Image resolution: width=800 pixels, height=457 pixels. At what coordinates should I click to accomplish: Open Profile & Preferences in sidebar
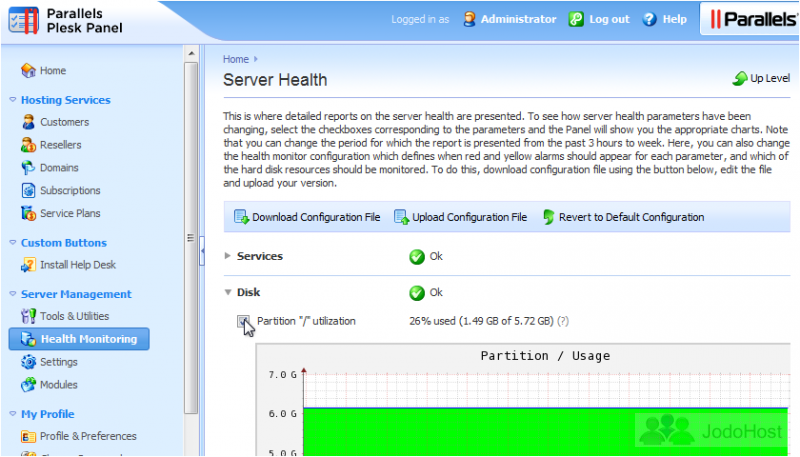(88, 437)
